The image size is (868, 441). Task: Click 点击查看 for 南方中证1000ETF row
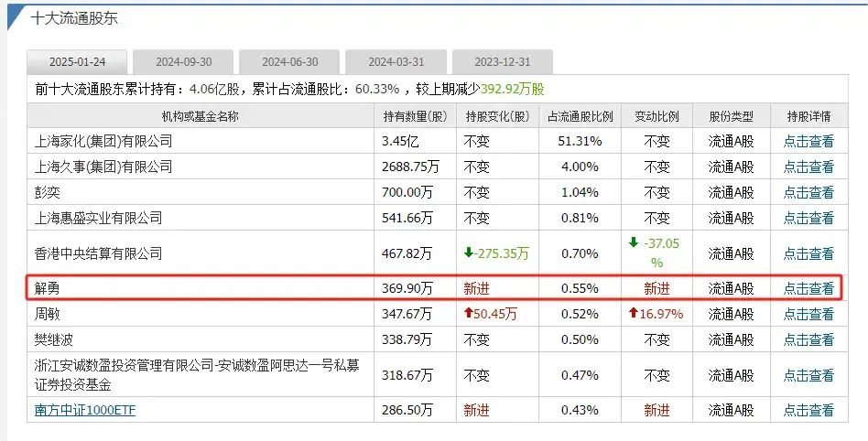(808, 410)
